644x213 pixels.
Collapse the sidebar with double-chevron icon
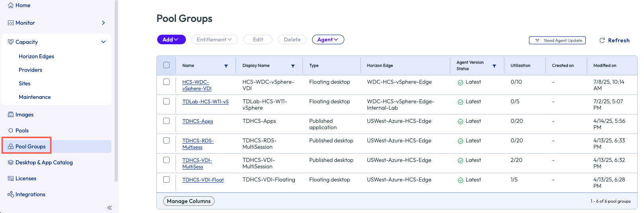(x=109, y=208)
